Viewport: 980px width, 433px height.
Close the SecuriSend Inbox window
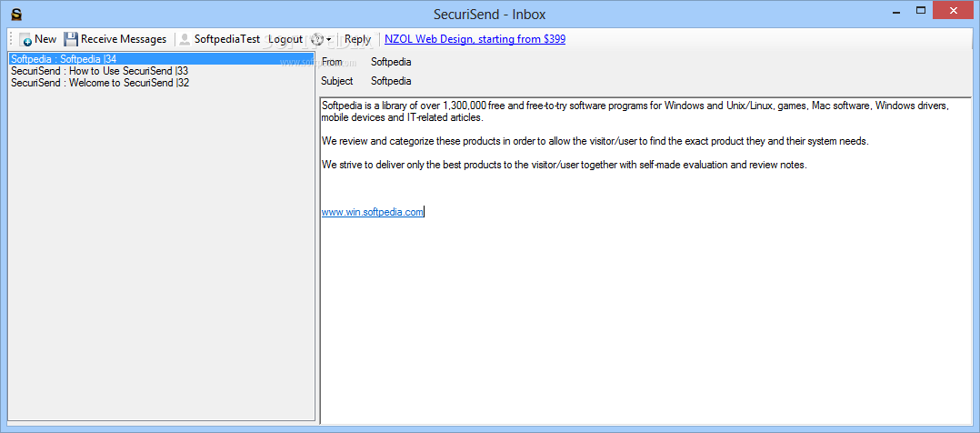[x=953, y=10]
